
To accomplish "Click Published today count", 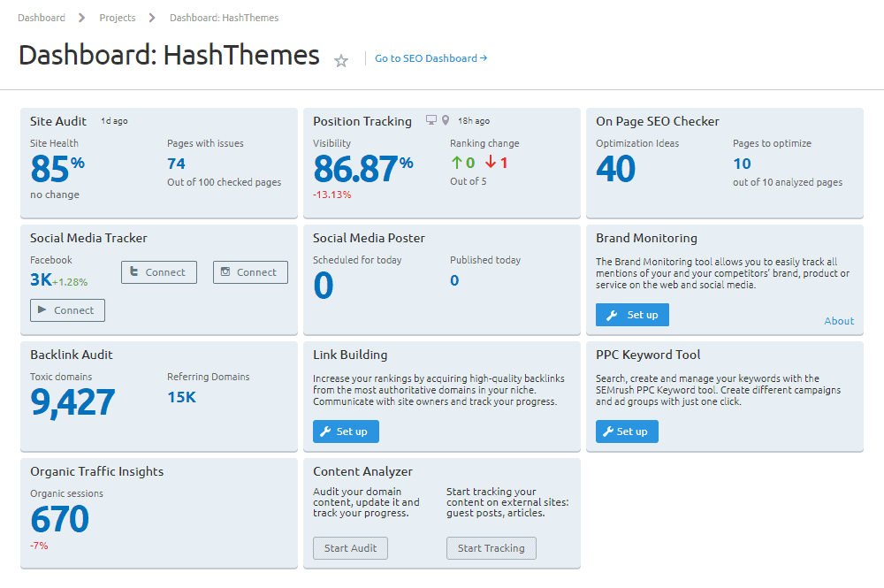I will tap(454, 280).
